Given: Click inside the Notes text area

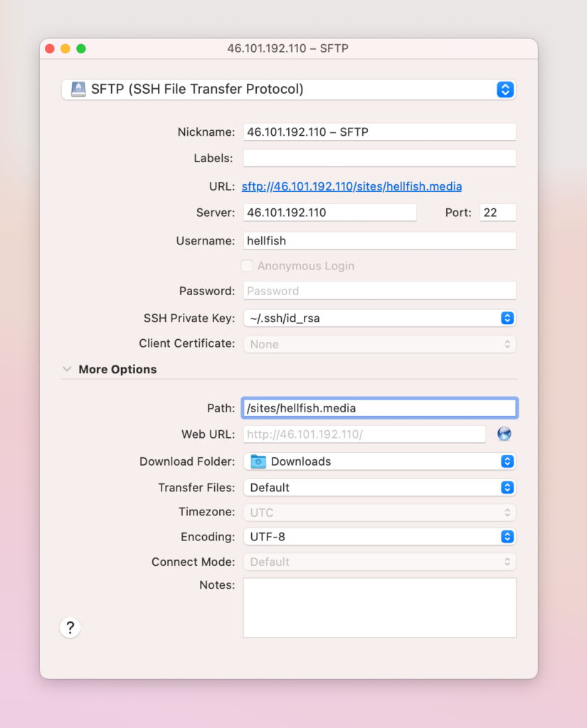Looking at the screenshot, I should click(x=379, y=608).
